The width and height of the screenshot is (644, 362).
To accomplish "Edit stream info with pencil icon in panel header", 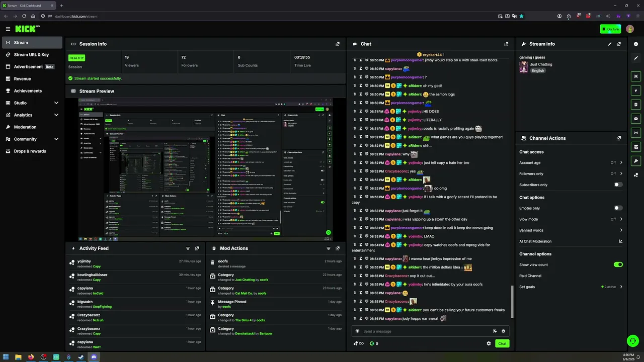I will (x=610, y=44).
